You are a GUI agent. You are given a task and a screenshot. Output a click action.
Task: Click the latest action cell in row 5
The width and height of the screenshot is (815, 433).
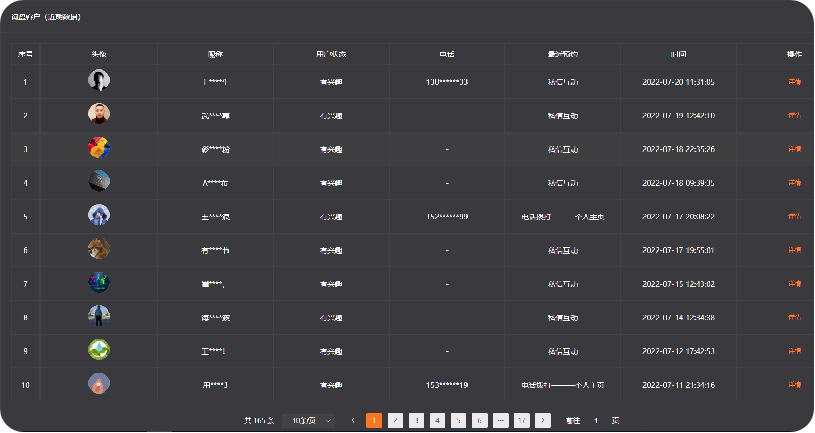[562, 216]
